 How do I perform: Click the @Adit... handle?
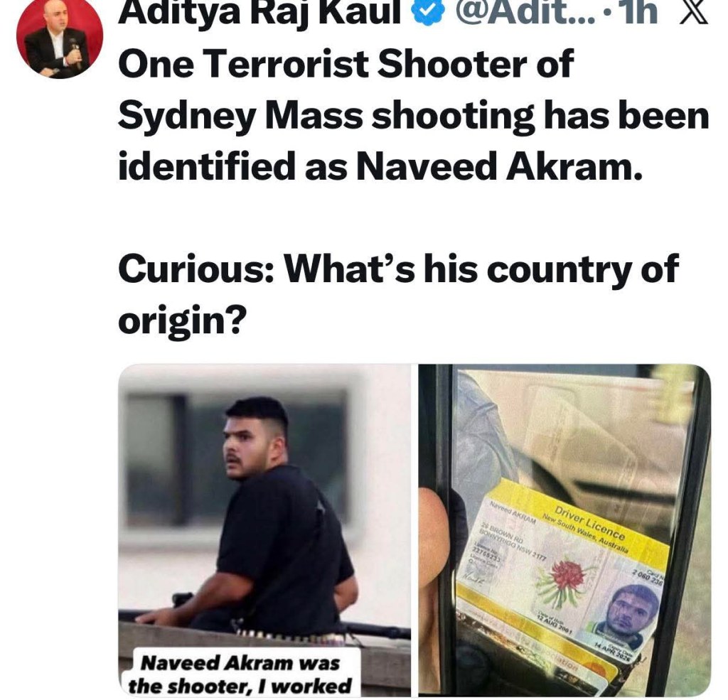click(x=524, y=11)
